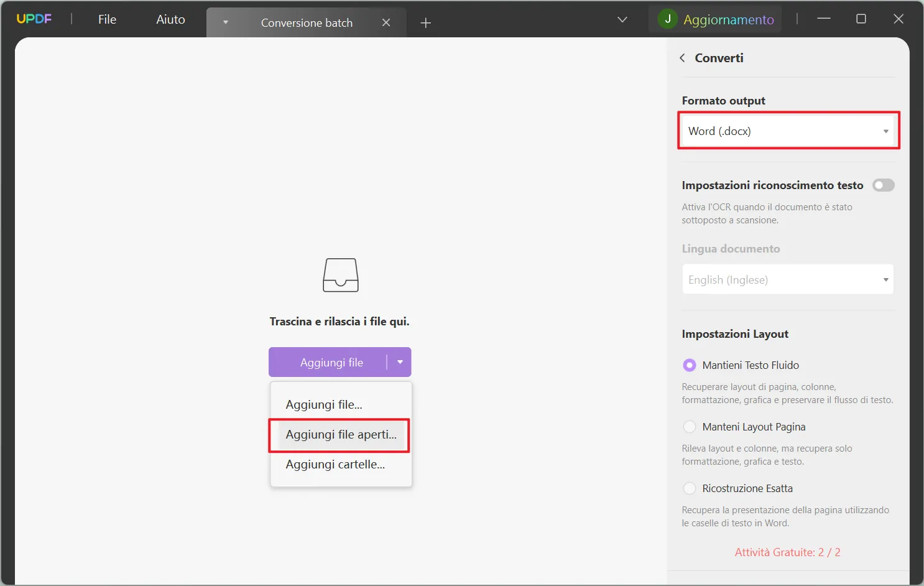Click the green J user avatar
The height and width of the screenshot is (586, 924).
tap(668, 19)
